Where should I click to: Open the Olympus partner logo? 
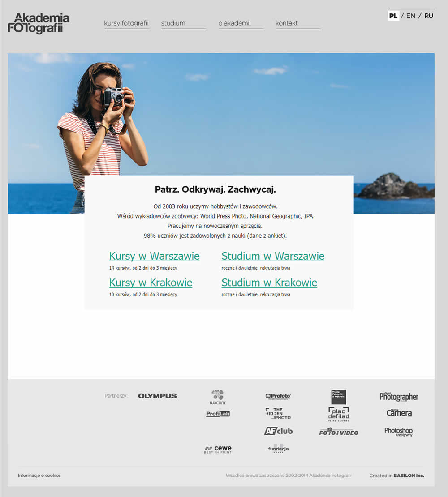click(157, 396)
